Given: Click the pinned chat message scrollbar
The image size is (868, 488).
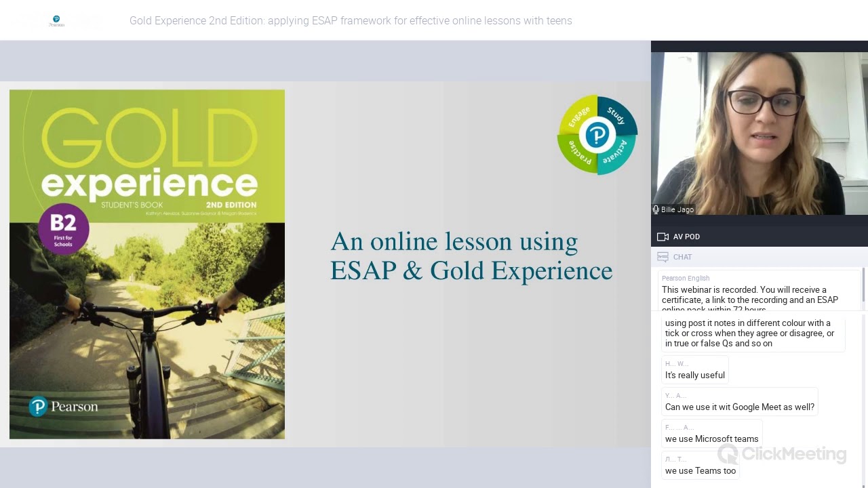Looking at the screenshot, I should tap(863, 285).
